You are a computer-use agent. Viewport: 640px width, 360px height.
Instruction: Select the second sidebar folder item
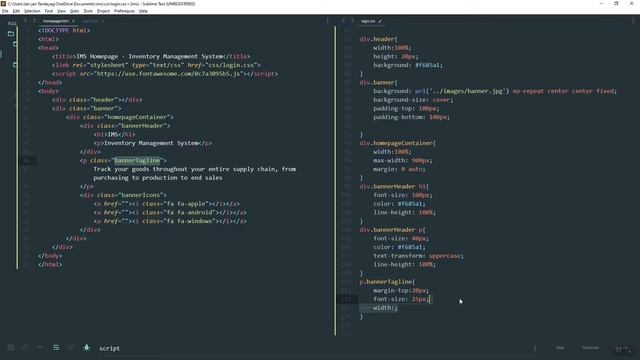[15, 44]
